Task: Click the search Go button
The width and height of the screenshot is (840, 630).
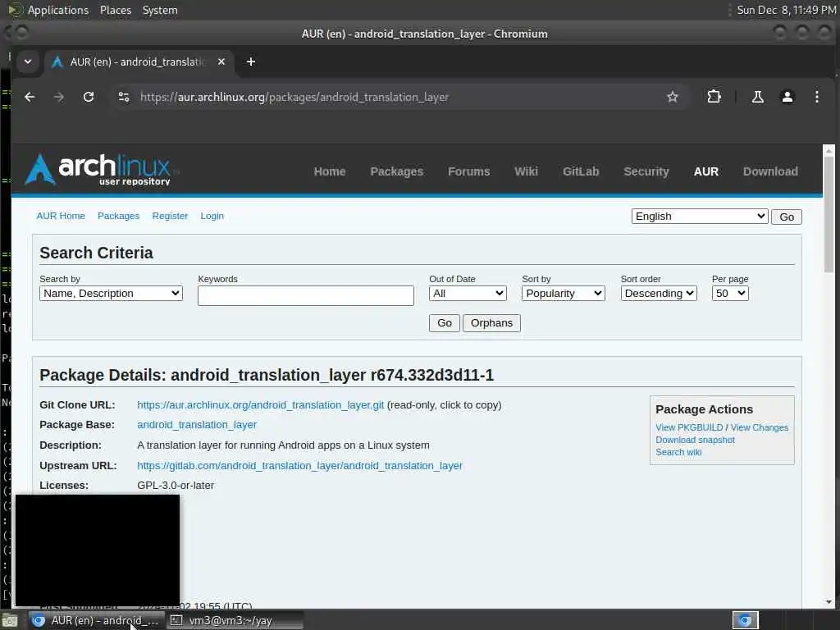Action: tap(444, 323)
